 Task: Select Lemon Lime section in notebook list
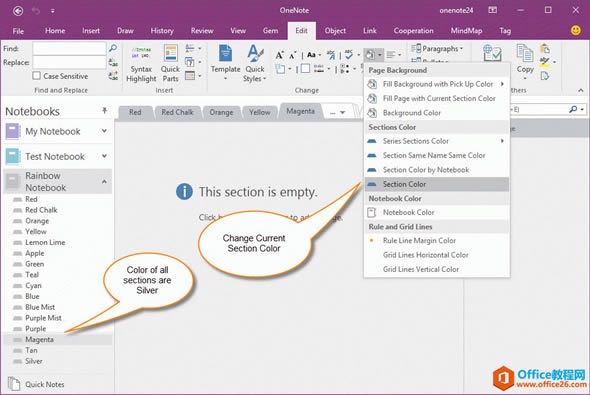(45, 242)
